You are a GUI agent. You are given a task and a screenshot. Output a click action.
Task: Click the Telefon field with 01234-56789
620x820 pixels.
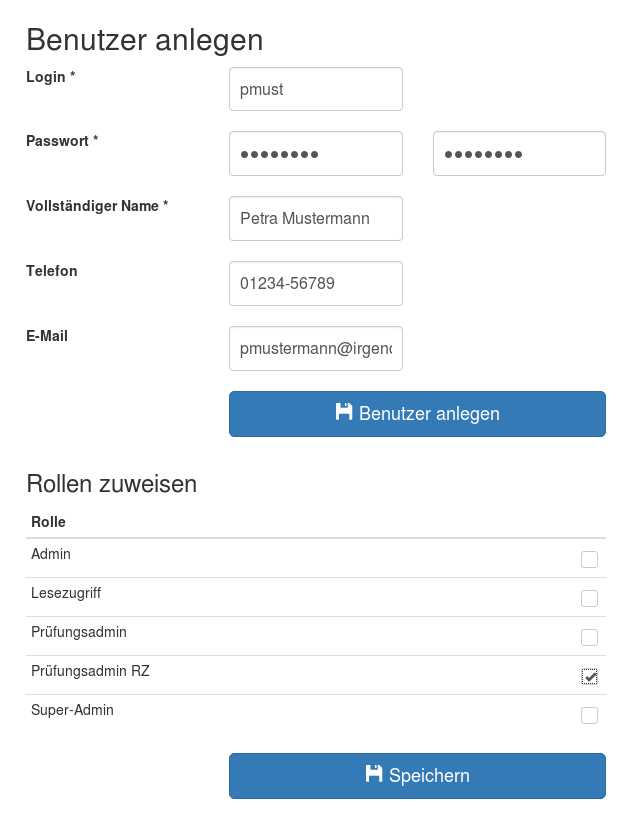315,283
